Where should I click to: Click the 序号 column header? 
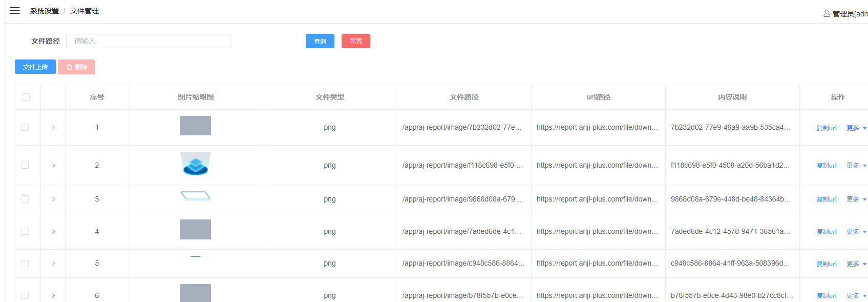click(x=97, y=97)
